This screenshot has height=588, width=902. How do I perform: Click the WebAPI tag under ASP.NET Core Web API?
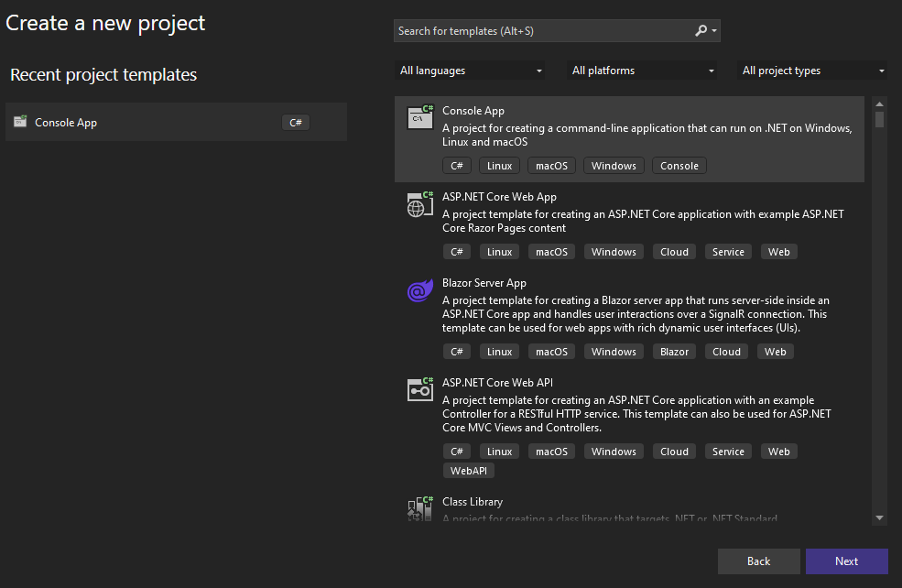click(468, 470)
